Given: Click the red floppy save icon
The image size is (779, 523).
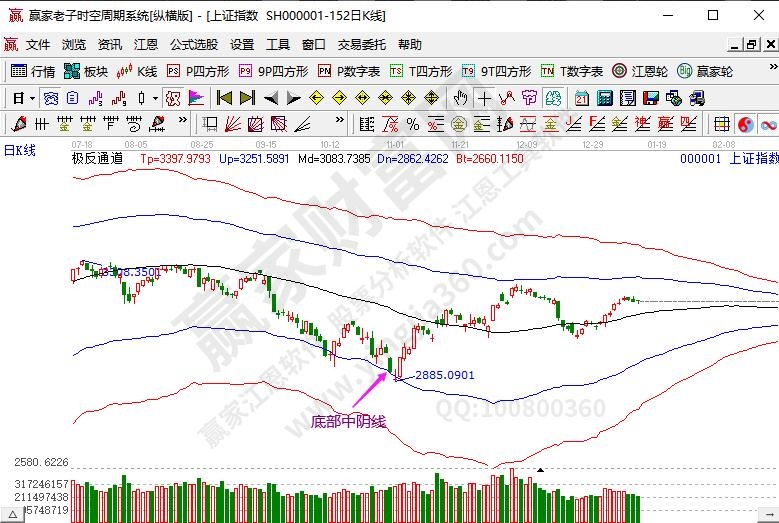Looking at the screenshot, I should pyautogui.click(x=650, y=98).
